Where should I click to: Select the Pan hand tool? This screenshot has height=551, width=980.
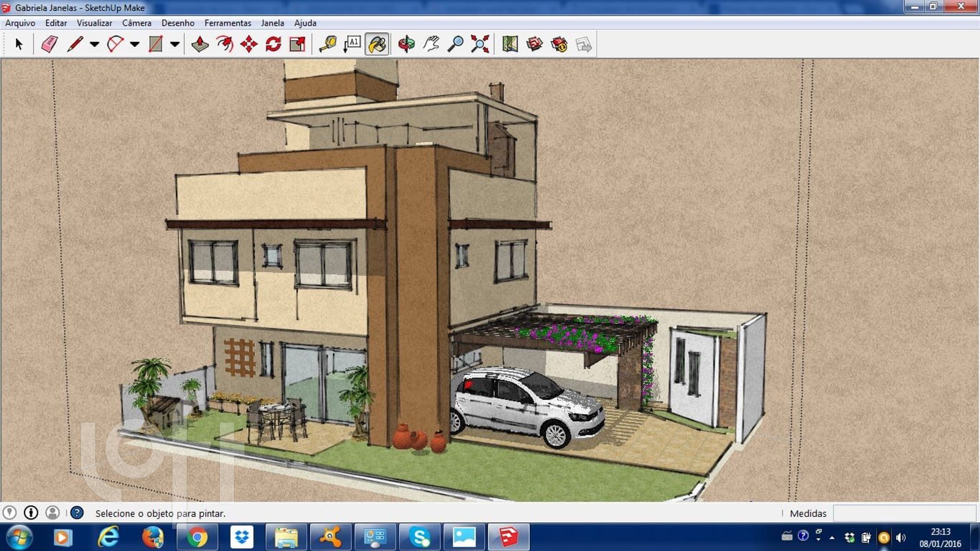tap(431, 44)
